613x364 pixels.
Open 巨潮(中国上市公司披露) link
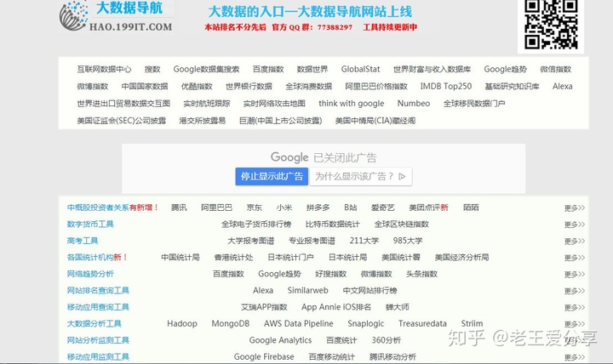281,121
